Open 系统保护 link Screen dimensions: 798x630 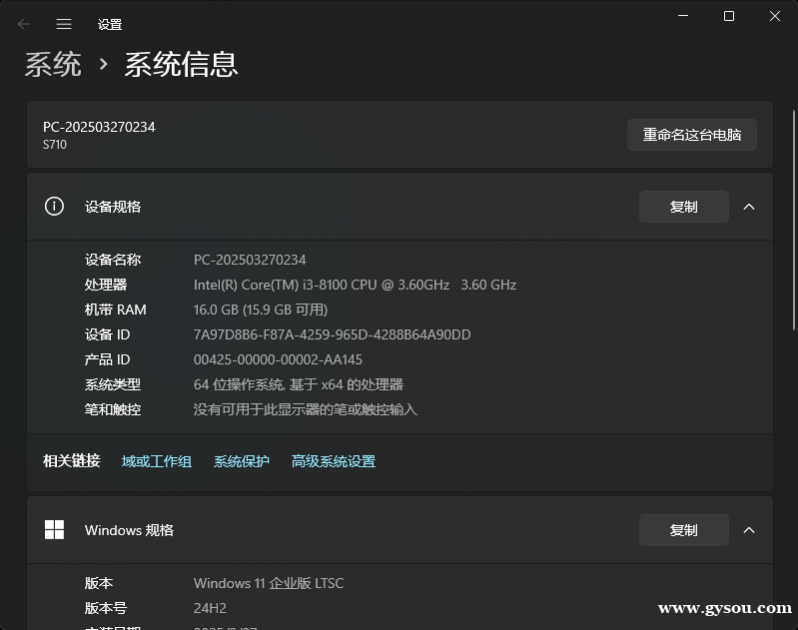click(x=241, y=461)
